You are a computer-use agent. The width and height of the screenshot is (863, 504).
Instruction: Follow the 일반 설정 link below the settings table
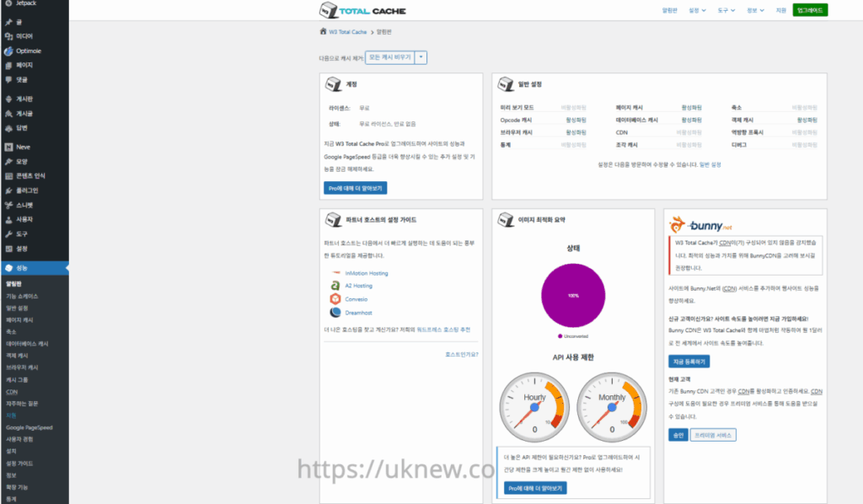tap(710, 164)
